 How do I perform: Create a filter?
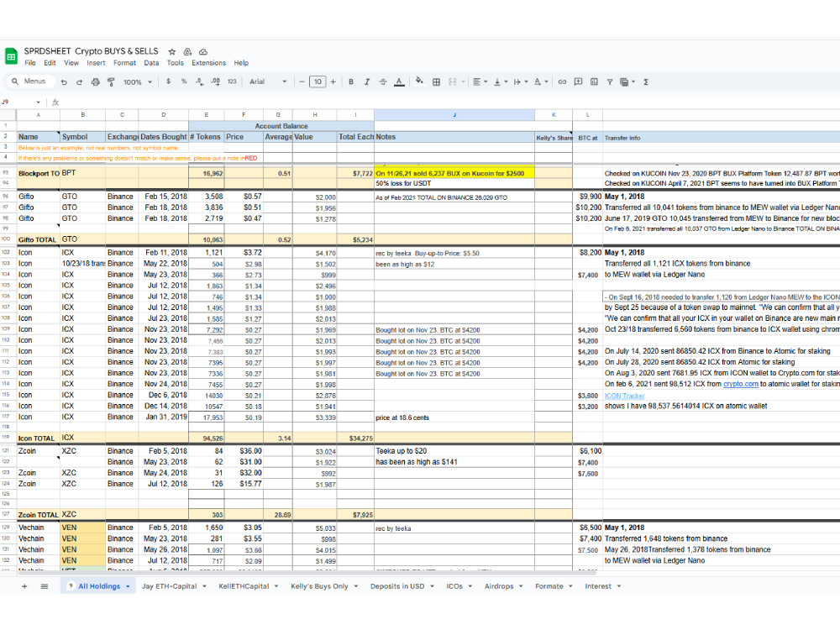click(610, 82)
